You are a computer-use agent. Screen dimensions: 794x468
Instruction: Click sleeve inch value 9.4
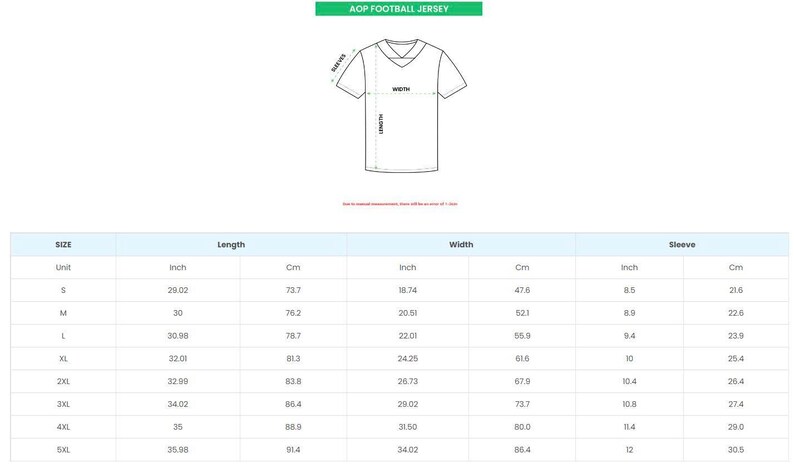point(629,336)
